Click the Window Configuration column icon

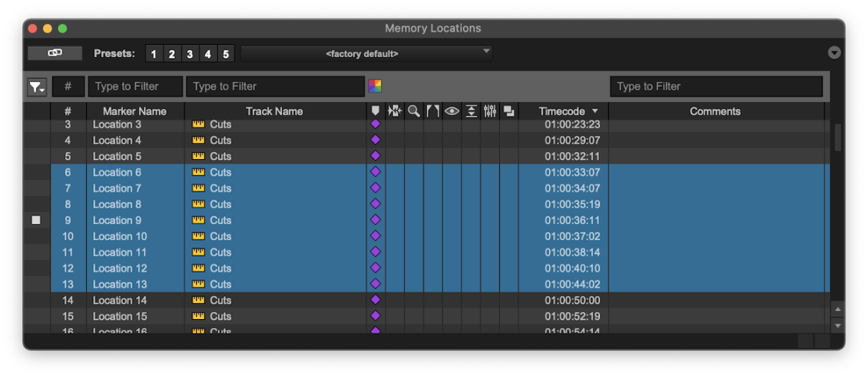(509, 111)
